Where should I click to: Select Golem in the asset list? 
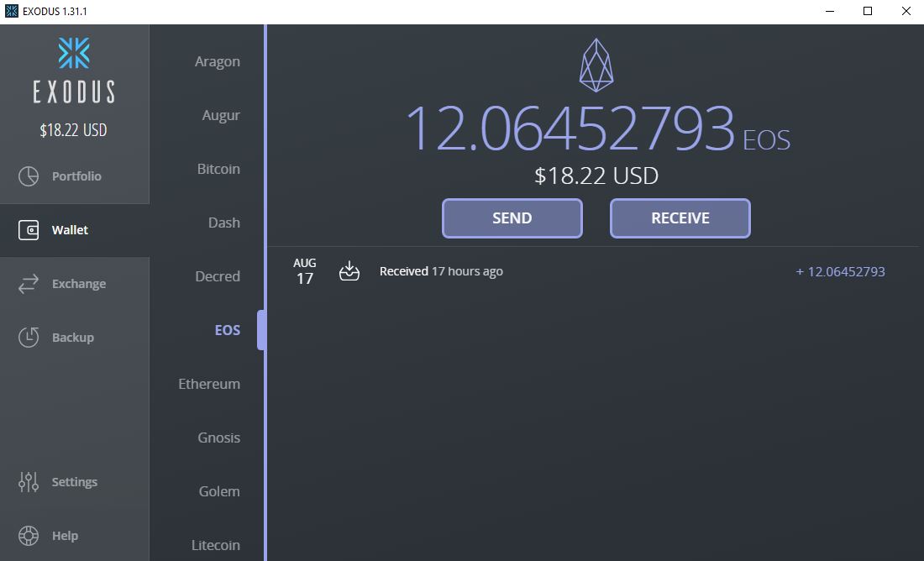point(219,491)
